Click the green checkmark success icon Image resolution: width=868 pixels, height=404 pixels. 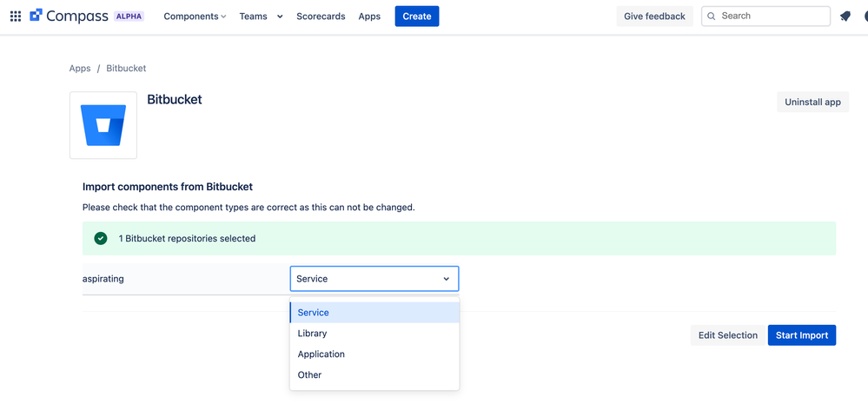click(100, 239)
